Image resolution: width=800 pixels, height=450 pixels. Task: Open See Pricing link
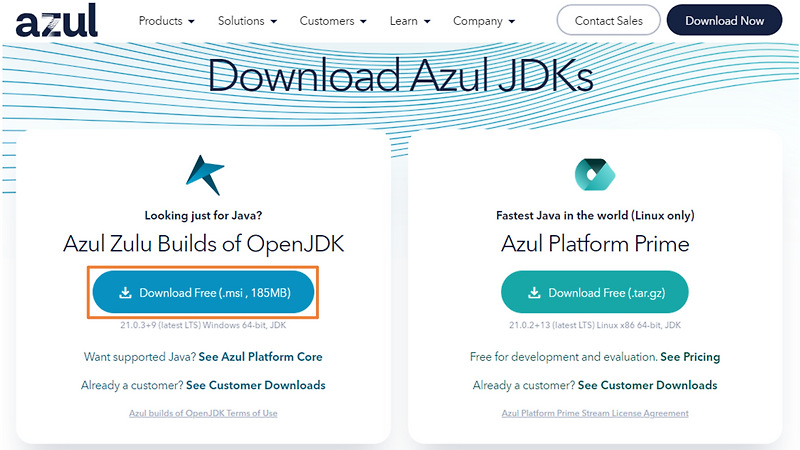pyautogui.click(x=690, y=357)
